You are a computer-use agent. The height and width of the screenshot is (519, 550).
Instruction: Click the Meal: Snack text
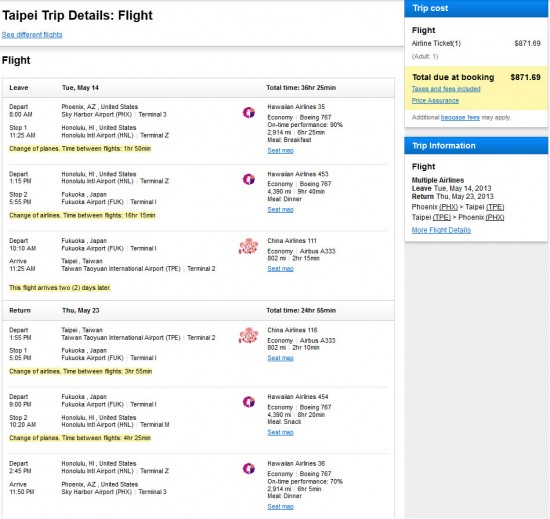pyautogui.click(x=284, y=422)
